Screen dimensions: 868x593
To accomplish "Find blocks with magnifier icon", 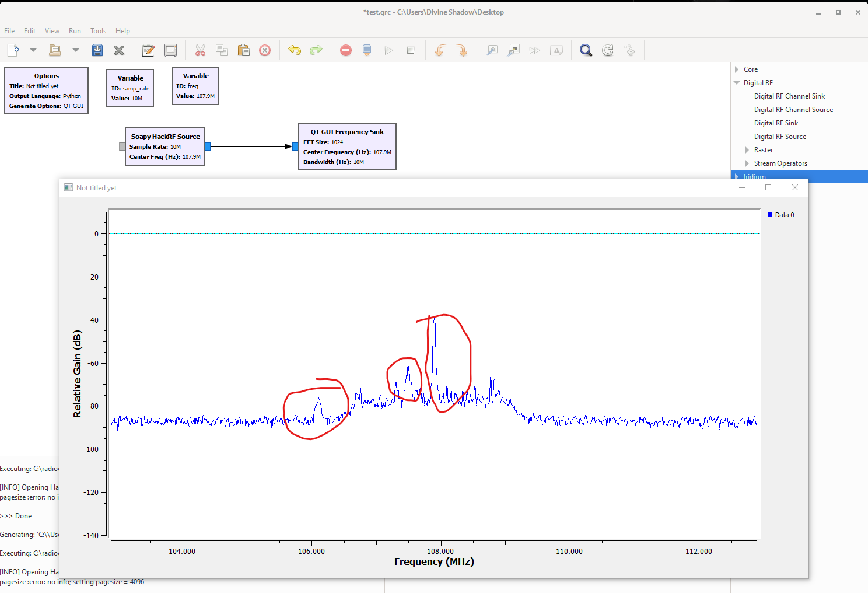I will coord(586,50).
